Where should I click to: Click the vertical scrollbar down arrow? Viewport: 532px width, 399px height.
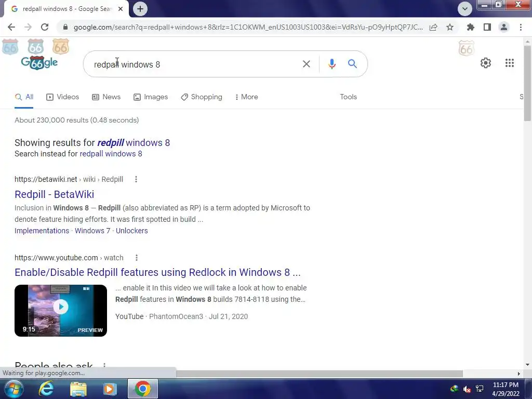[x=527, y=365]
